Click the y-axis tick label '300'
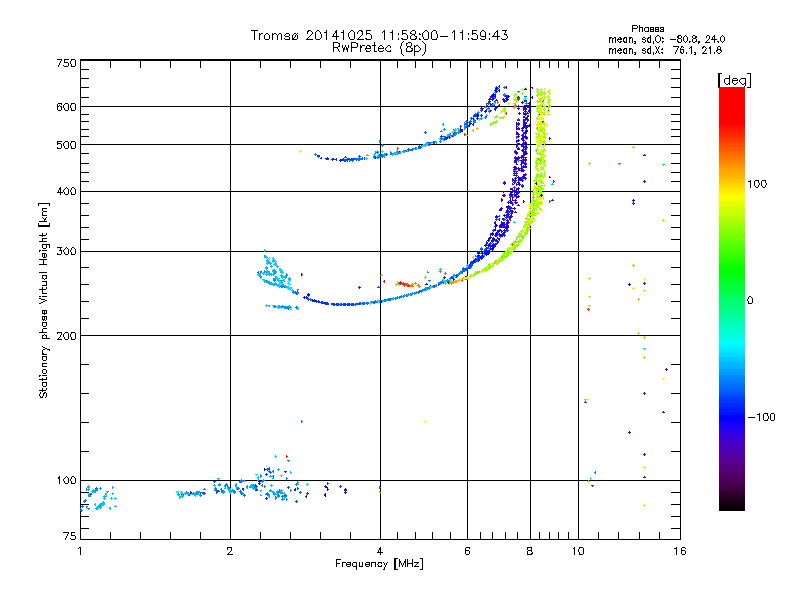 click(x=67, y=252)
